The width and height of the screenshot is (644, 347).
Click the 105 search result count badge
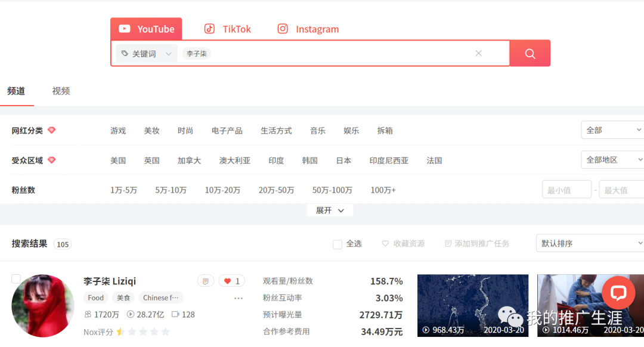click(63, 244)
